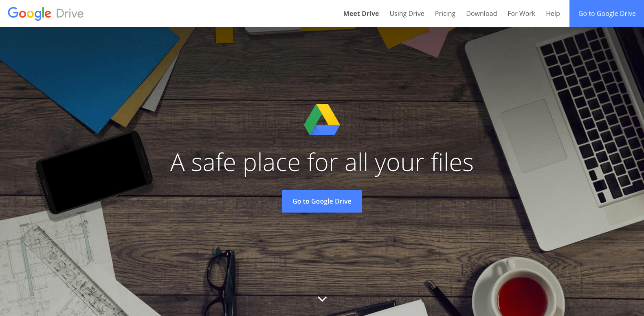Click the headline 'A safe place for all your files'

[322, 163]
